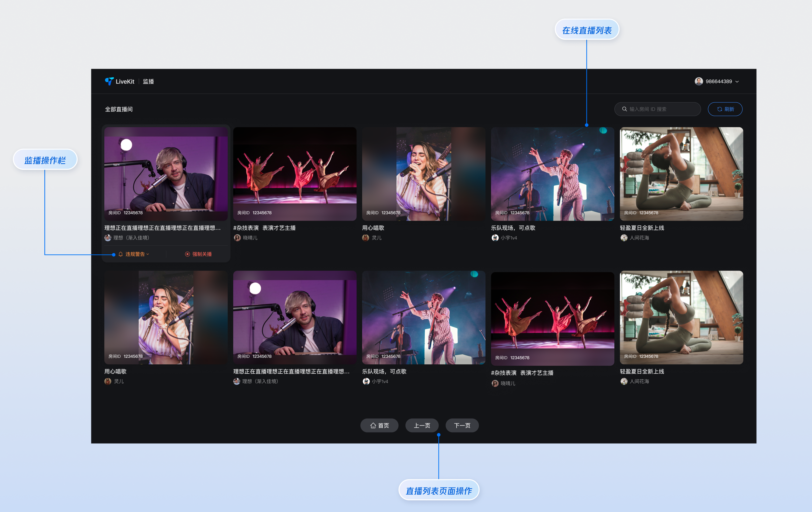812x512 pixels.
Task: Select the 全部直播间 heading tab
Action: pyautogui.click(x=119, y=109)
